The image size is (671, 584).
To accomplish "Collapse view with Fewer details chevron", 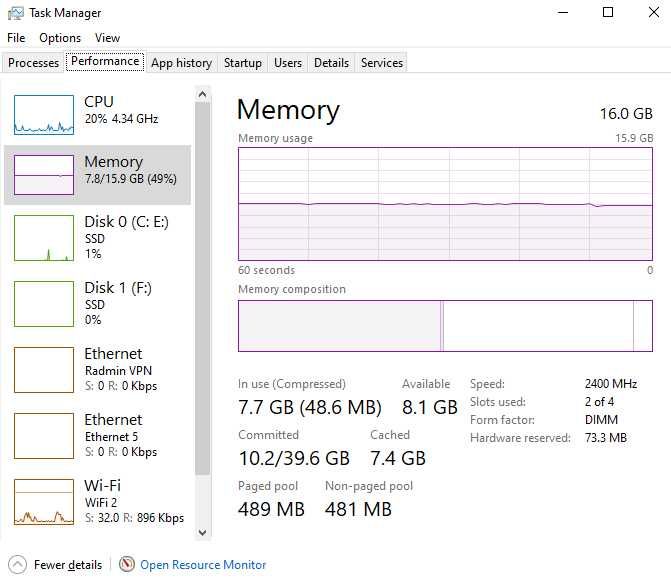I will click(x=17, y=565).
